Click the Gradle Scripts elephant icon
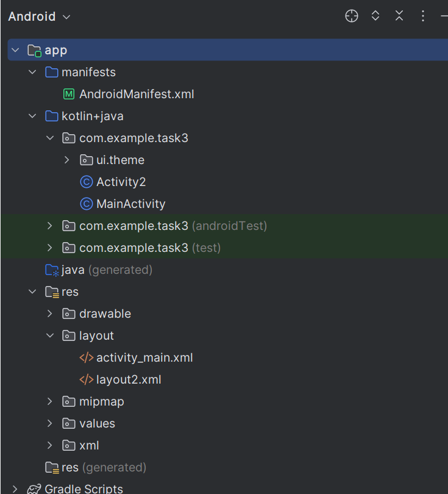 (34, 489)
